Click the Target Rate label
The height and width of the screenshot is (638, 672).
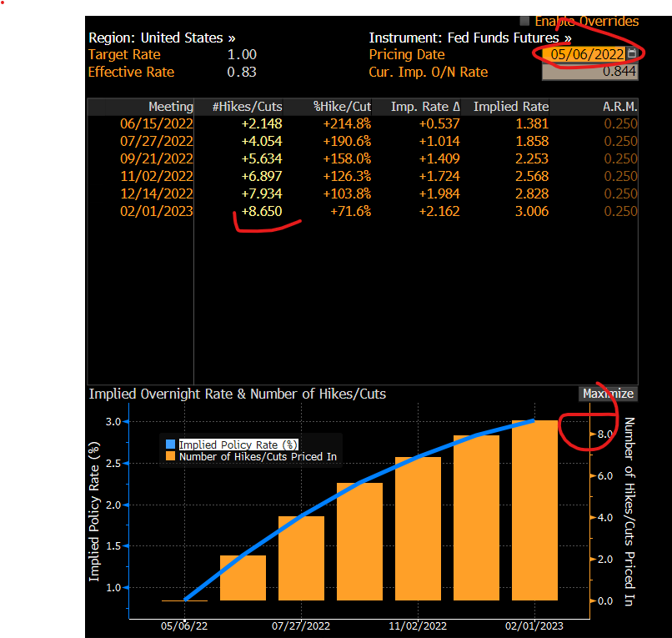(124, 55)
